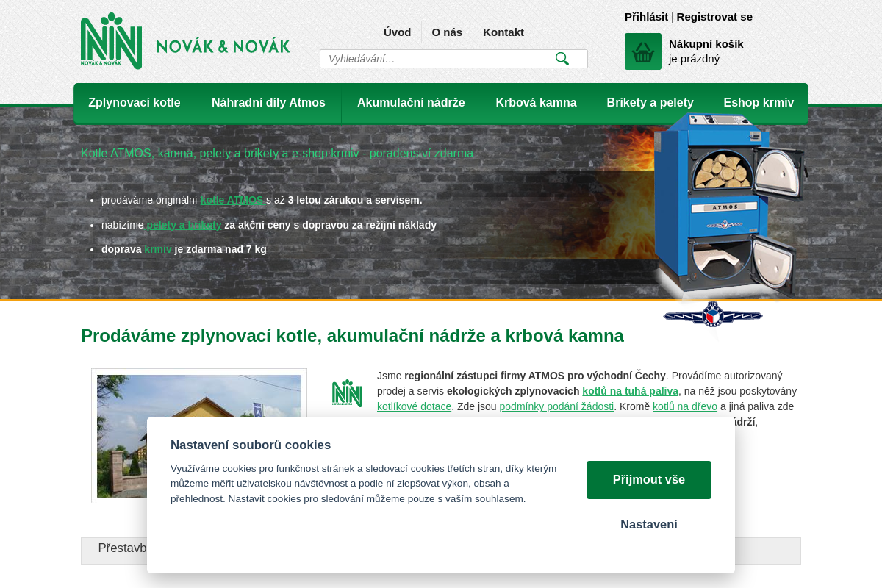Click the ATMOS boiler image
This screenshot has width=882, height=588.
point(729,204)
